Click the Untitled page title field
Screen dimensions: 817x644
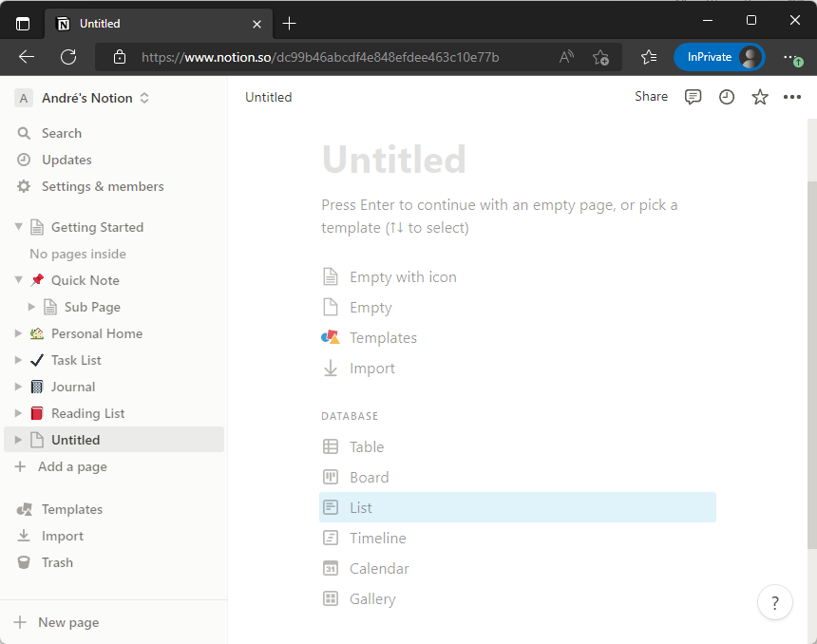point(394,160)
